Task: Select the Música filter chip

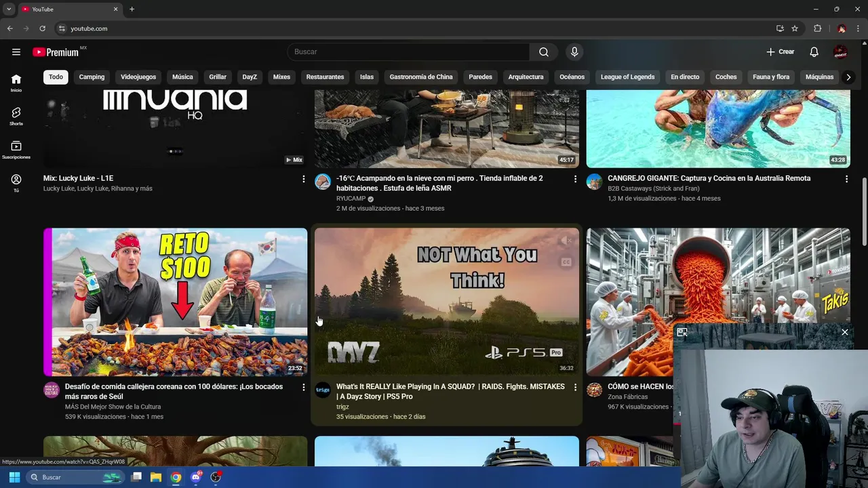Action: [182, 77]
